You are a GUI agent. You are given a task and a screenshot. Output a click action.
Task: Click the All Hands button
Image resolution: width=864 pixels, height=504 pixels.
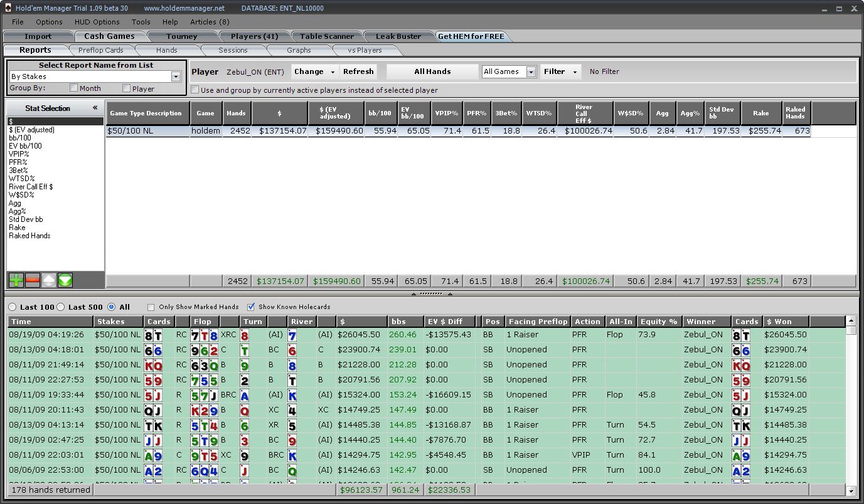point(432,71)
